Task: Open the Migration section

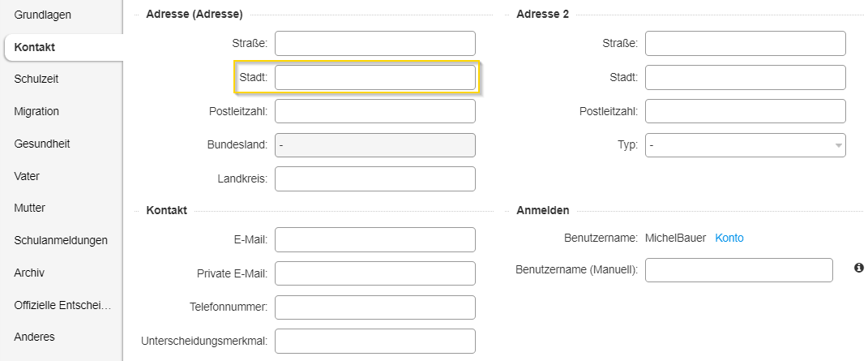Action: [36, 111]
